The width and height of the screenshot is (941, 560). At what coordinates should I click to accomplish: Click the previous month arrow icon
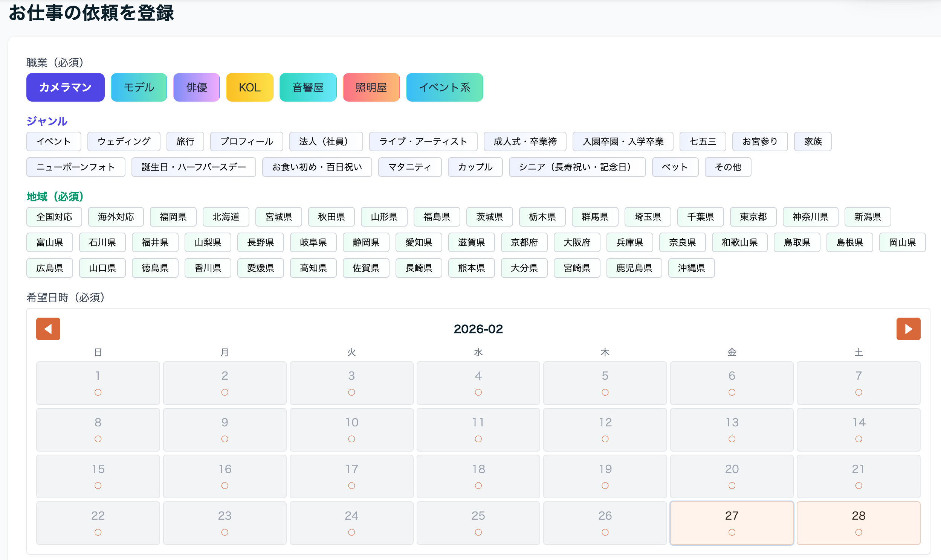pyautogui.click(x=48, y=329)
